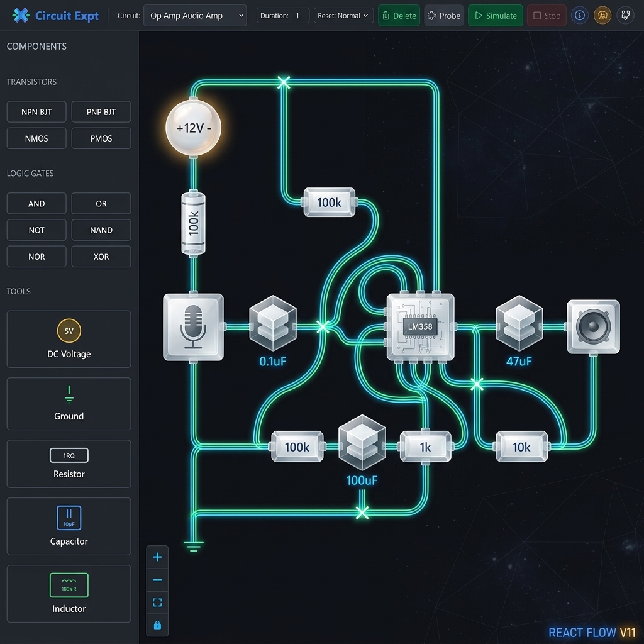Add a NAND gate
Image resolution: width=644 pixels, height=644 pixels.
[101, 230]
